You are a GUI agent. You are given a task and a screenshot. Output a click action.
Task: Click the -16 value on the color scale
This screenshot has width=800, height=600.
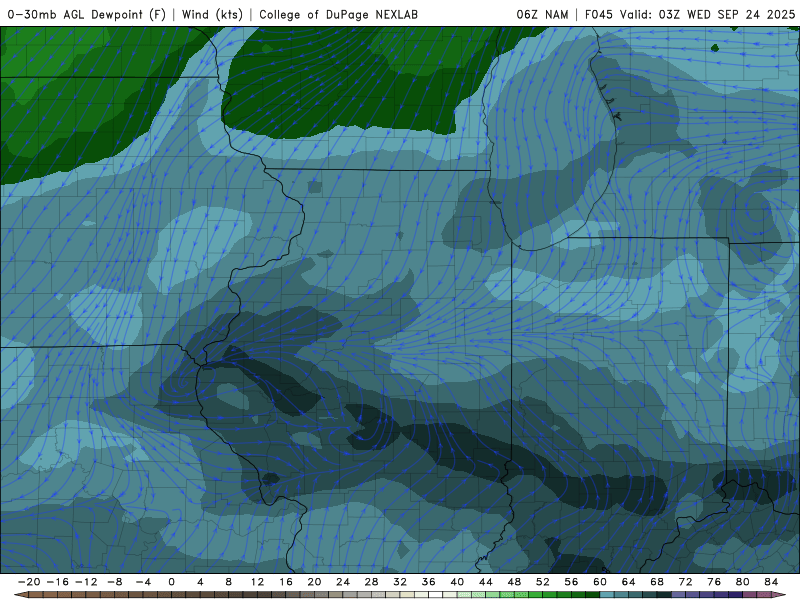(57, 582)
